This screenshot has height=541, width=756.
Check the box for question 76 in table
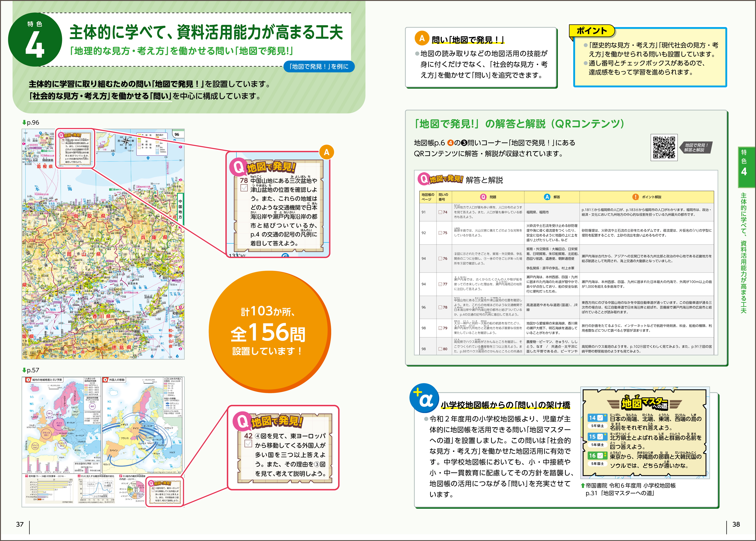point(440,259)
